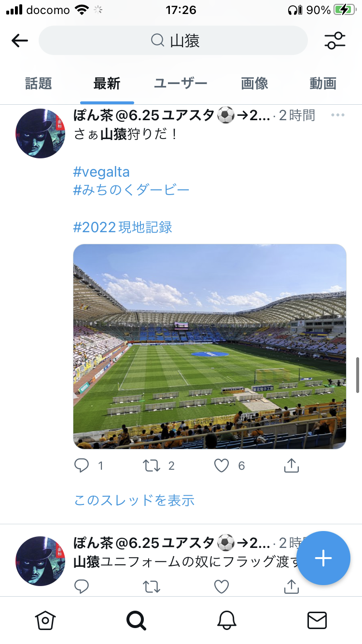This screenshot has width=362, height=644.
Task: Tap the back arrow icon
Action: pyautogui.click(x=20, y=41)
